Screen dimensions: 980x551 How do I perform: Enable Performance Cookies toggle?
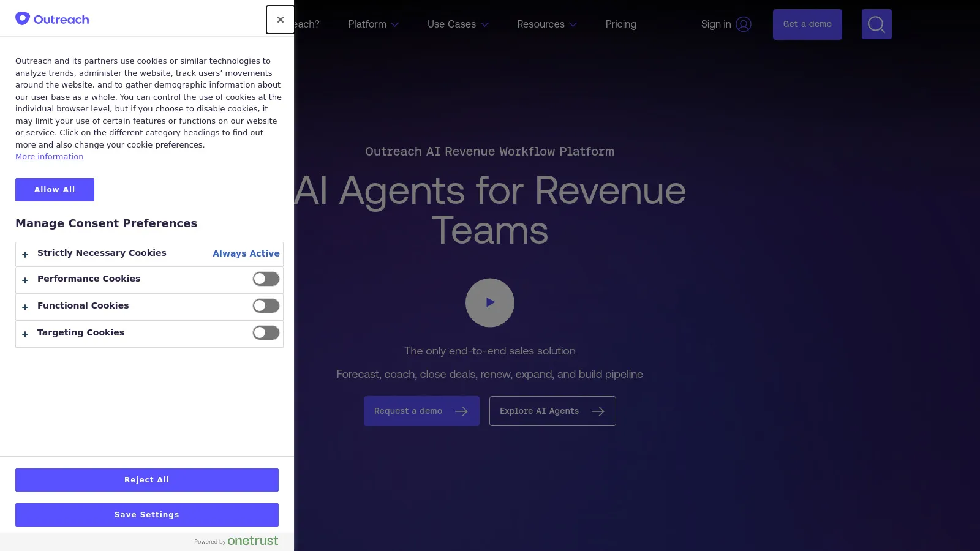click(266, 279)
